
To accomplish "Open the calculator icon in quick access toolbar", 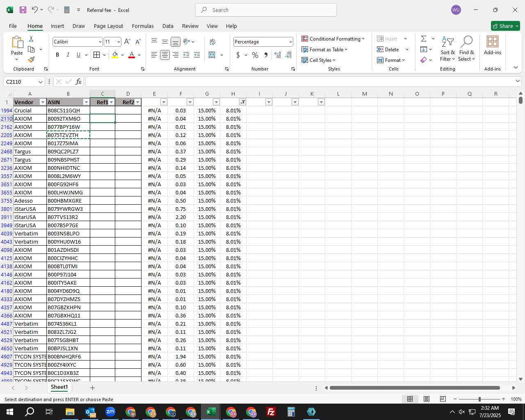I will tap(67, 10).
